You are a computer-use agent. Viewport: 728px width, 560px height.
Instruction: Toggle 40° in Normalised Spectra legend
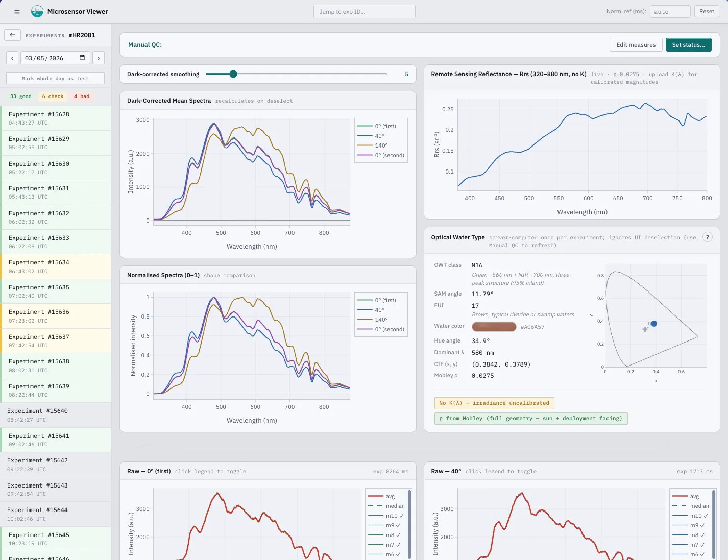click(381, 310)
